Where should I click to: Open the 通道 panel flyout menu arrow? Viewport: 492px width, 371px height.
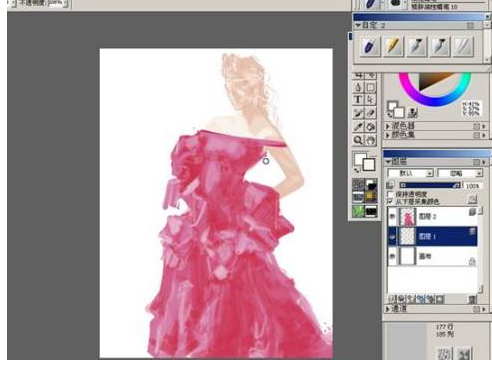pos(484,309)
